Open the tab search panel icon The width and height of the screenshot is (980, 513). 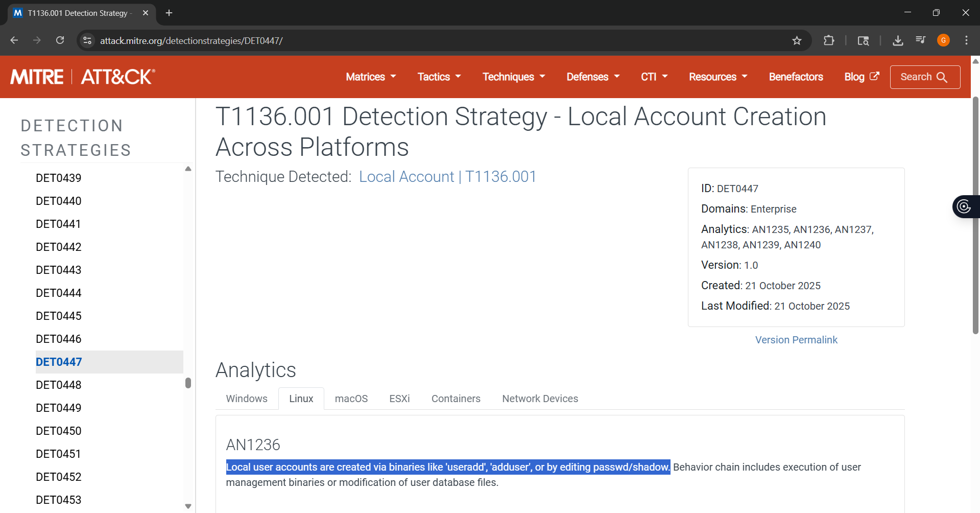click(863, 40)
